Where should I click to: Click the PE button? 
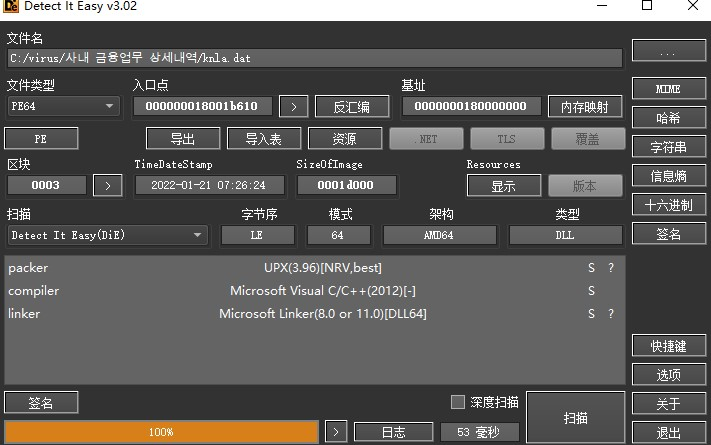tap(41, 139)
